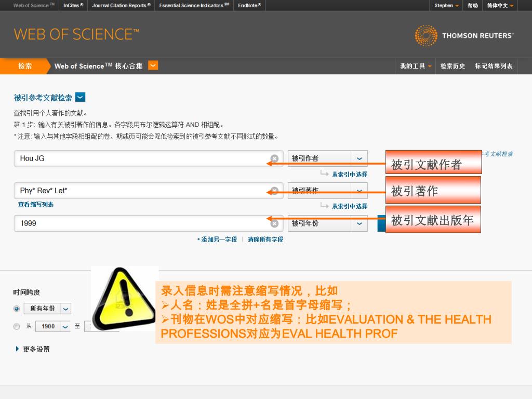This screenshot has height=399, width=532.
Task: Open Essential Science Indicators
Action: (x=194, y=5)
